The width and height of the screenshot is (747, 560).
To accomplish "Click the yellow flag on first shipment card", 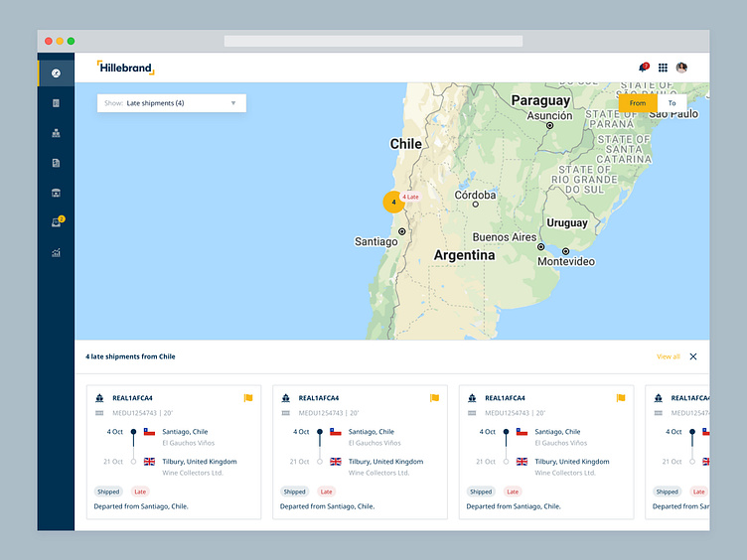I will [x=248, y=398].
